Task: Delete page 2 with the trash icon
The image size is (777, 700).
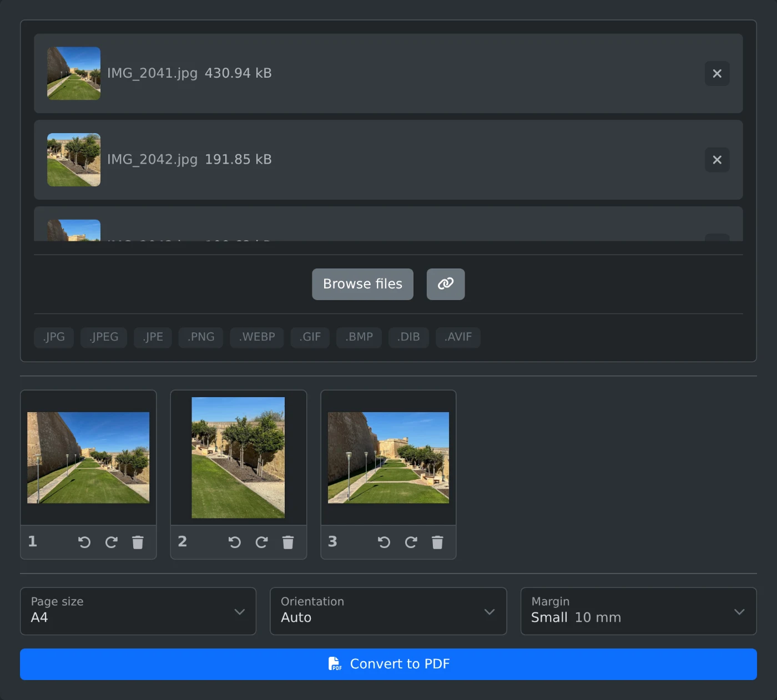Action: point(288,542)
